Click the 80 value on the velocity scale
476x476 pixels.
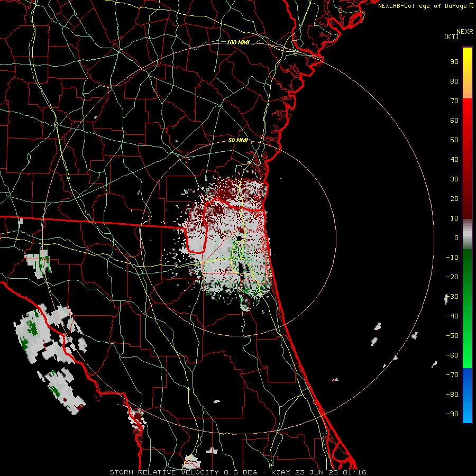click(x=454, y=81)
